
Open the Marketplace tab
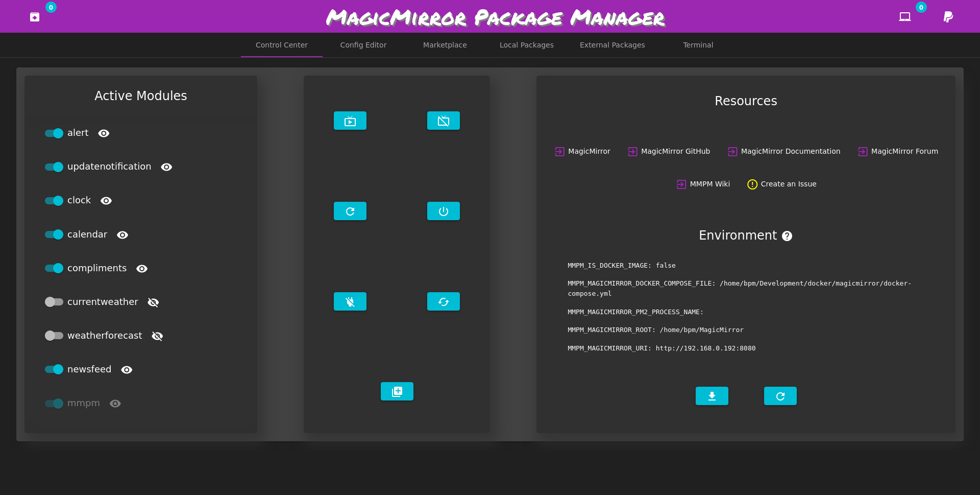coord(445,45)
